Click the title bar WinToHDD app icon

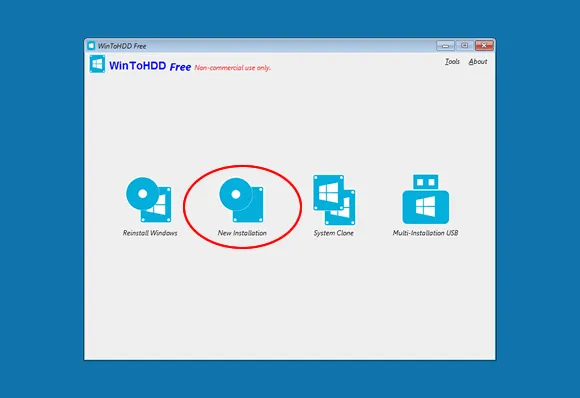(91, 46)
